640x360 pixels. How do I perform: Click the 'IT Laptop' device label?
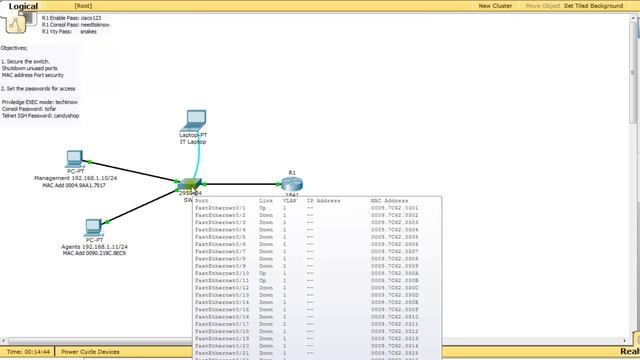point(193,142)
